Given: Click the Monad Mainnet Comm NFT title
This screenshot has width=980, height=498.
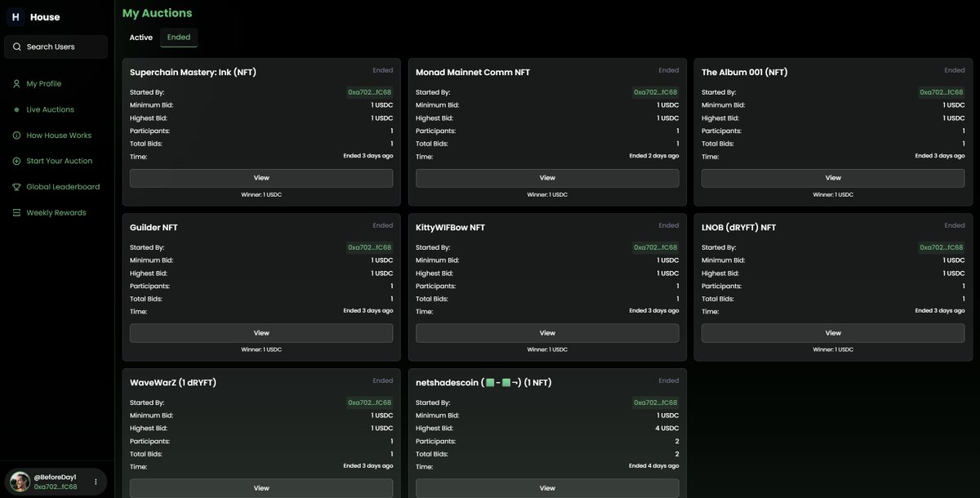Looking at the screenshot, I should 473,72.
